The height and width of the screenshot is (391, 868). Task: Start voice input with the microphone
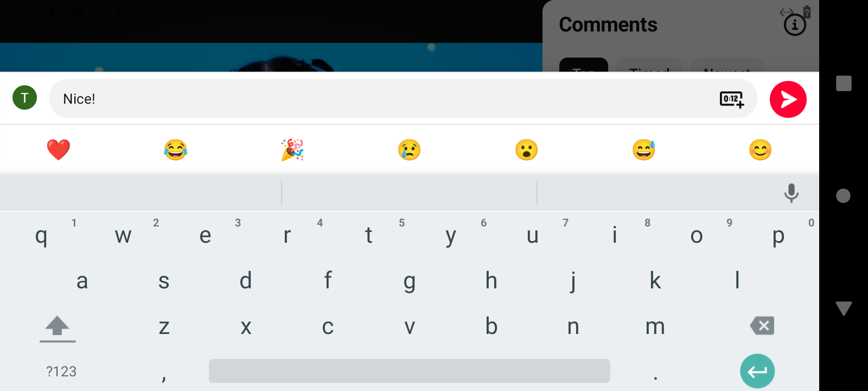792,193
